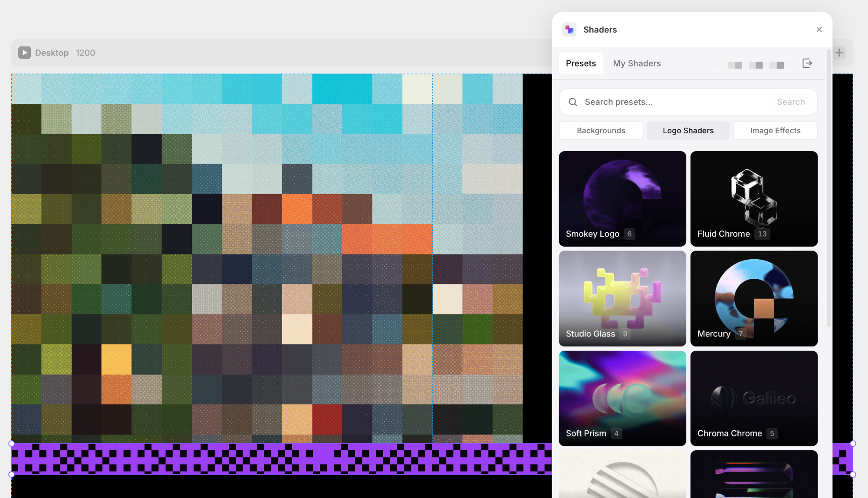Close the Shaders panel
868x498 pixels.
click(x=819, y=30)
